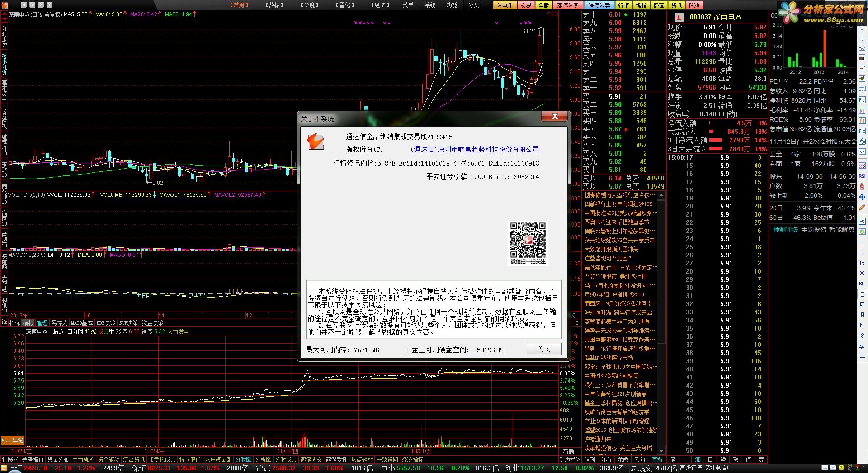Click the Tongdaxin logo icon in the top-left corner
The width and height of the screenshot is (868, 473).
tap(5, 5)
